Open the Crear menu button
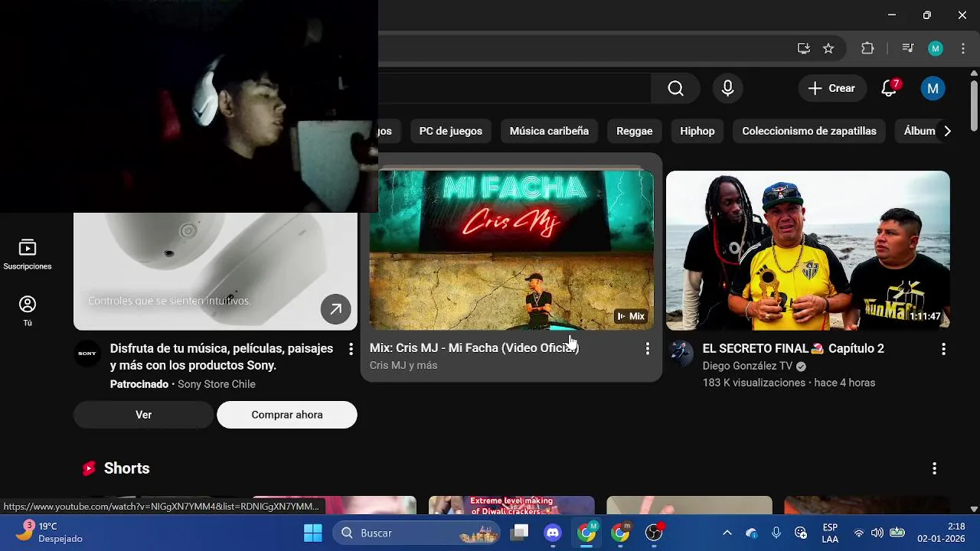 (x=832, y=88)
